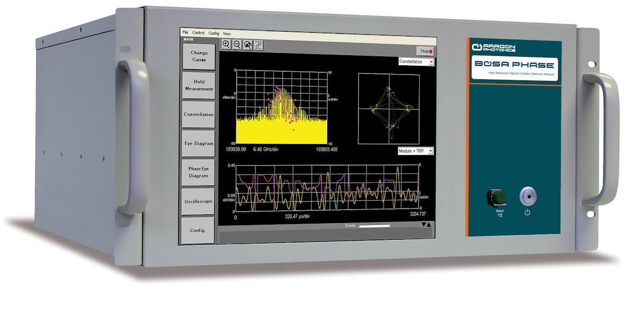
Task: Click the zoom out magnifier icon
Action: (237, 45)
